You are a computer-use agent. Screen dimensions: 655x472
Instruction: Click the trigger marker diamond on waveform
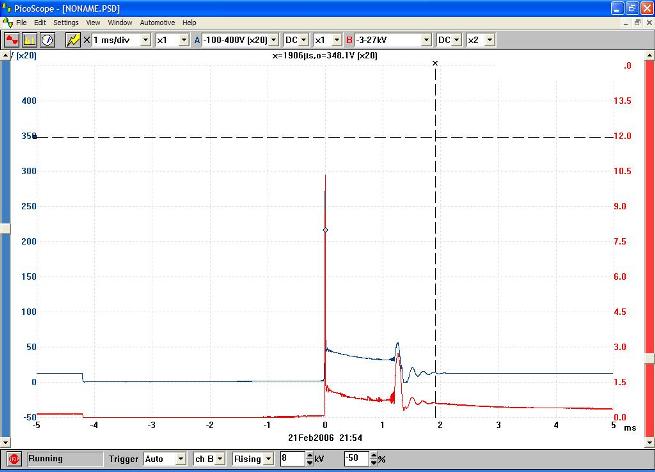click(325, 230)
